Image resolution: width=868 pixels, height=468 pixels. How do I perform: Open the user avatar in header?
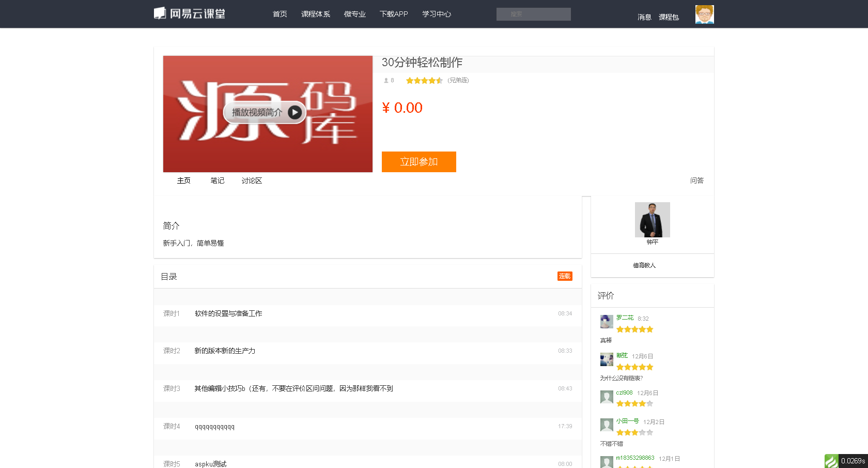(704, 14)
